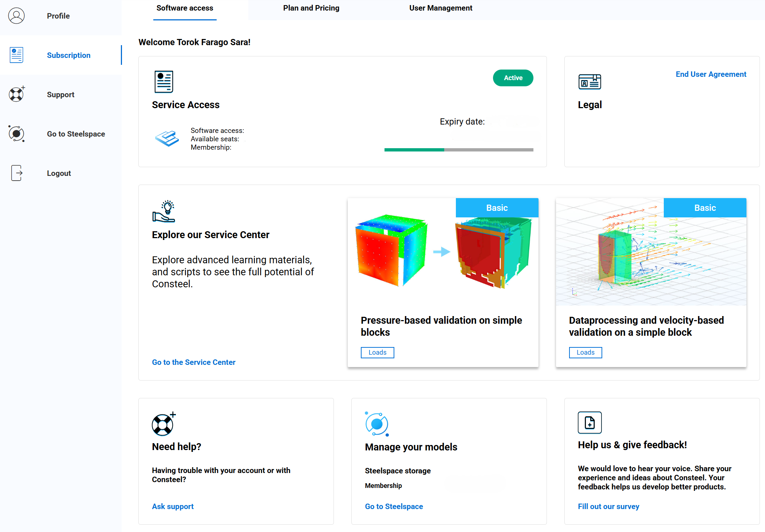Click the Steelspace orbit icon in sidebar
The width and height of the screenshot is (765, 532).
(x=16, y=133)
